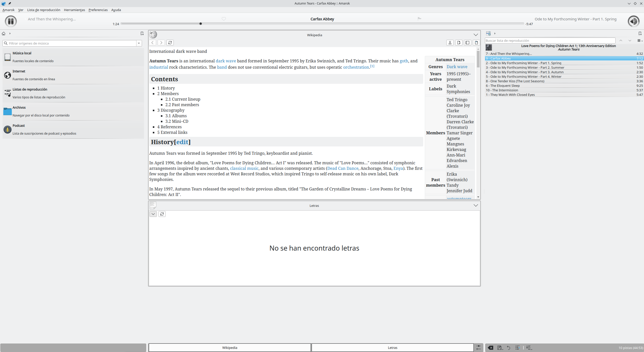Viewport: 644px width, 352px height.
Task: Love the current track heart icon
Action: click(x=224, y=19)
